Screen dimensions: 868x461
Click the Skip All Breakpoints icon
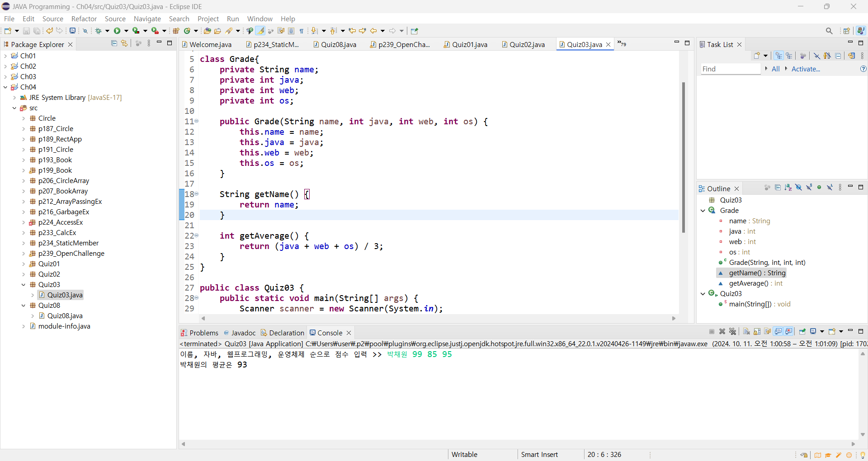pos(85,31)
